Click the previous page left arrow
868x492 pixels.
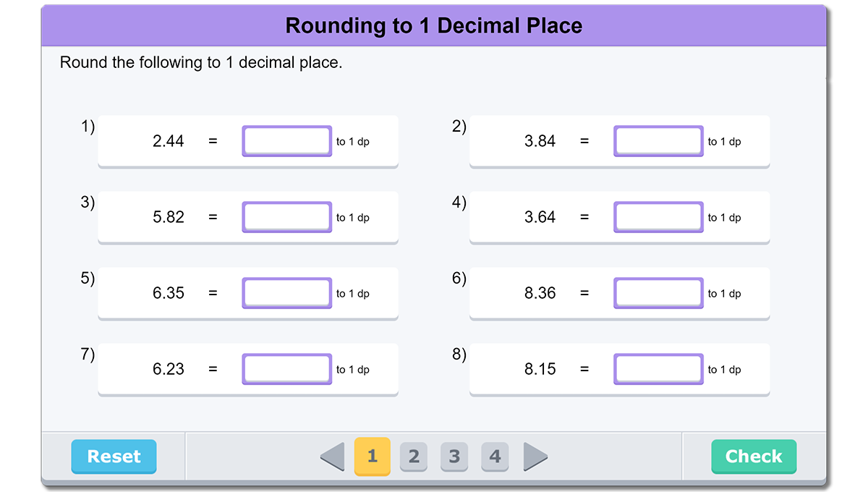pyautogui.click(x=333, y=457)
